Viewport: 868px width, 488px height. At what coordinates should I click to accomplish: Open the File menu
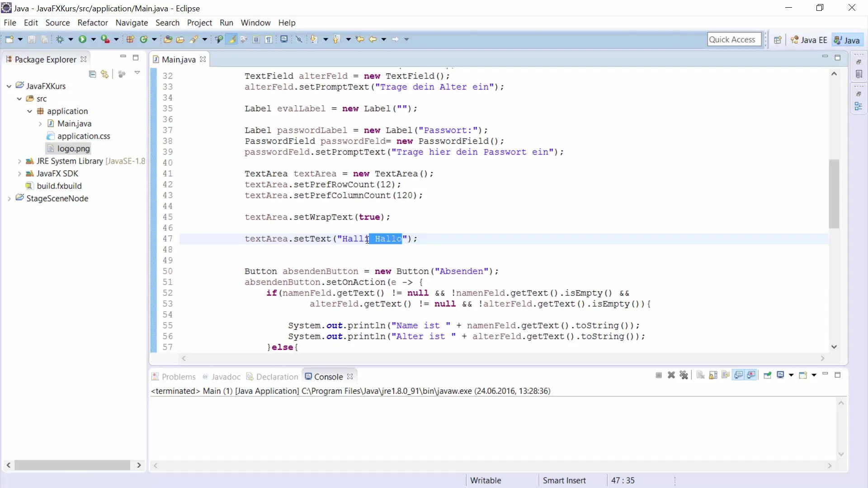pos(10,23)
